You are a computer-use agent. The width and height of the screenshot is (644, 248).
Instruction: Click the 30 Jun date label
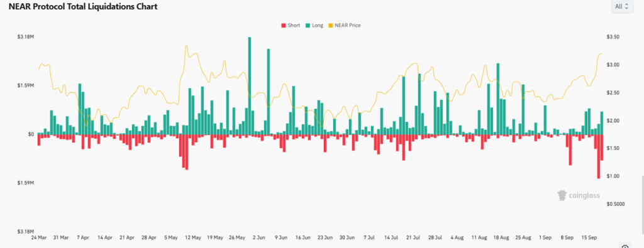[347, 237]
